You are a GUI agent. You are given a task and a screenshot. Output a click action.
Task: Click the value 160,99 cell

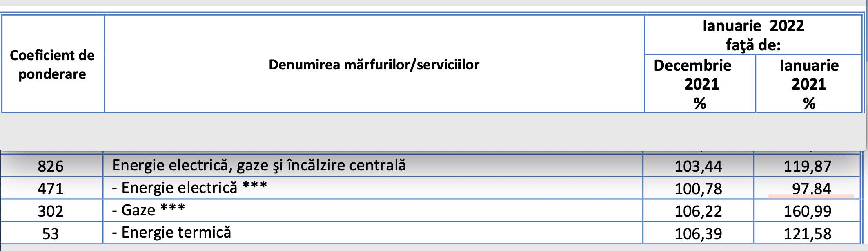pos(807,211)
